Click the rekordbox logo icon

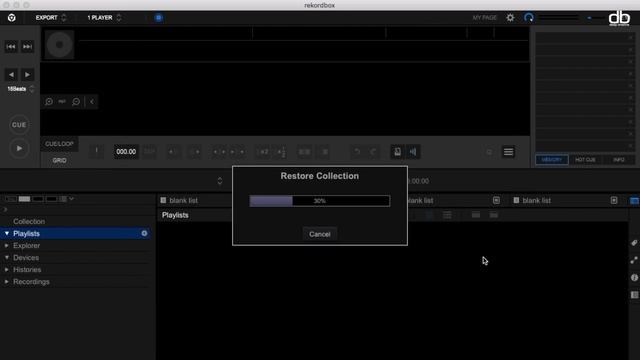click(x=11, y=18)
